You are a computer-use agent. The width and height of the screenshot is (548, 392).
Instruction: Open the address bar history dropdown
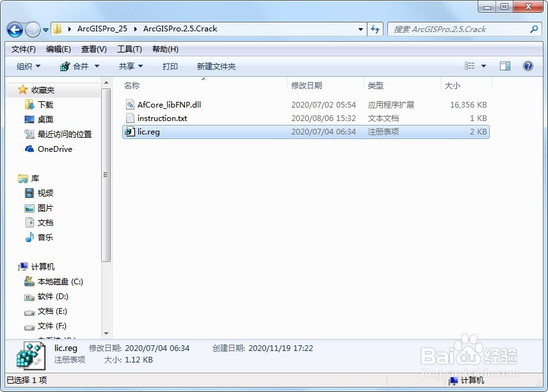pyautogui.click(x=360, y=29)
